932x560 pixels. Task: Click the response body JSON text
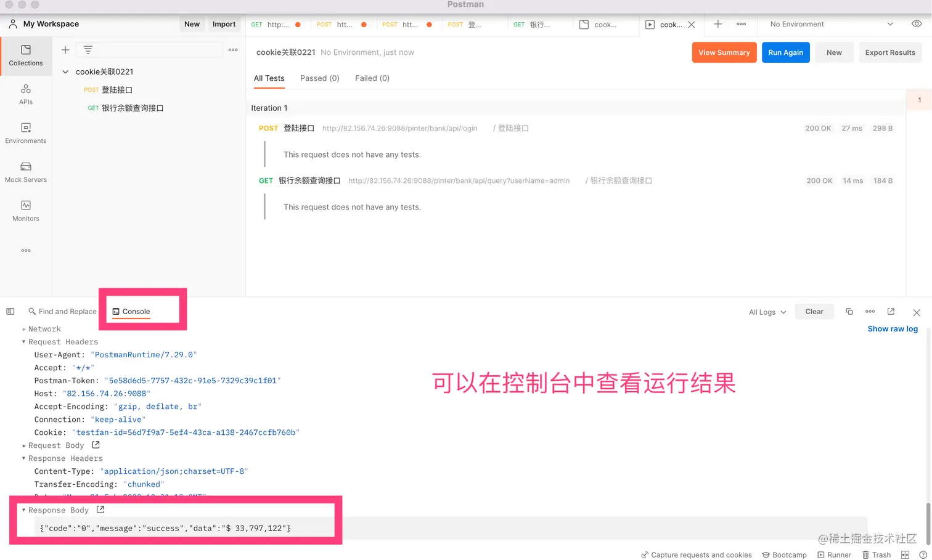[x=165, y=528]
